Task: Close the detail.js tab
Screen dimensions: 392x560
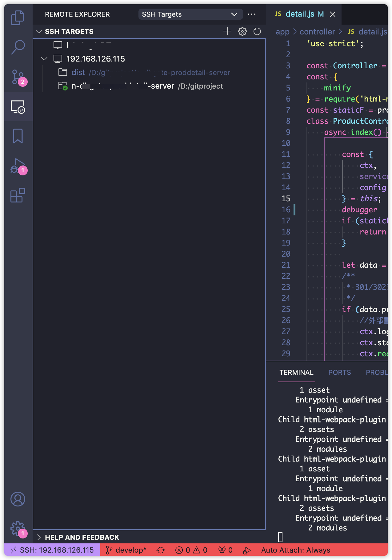Action: coord(333,14)
